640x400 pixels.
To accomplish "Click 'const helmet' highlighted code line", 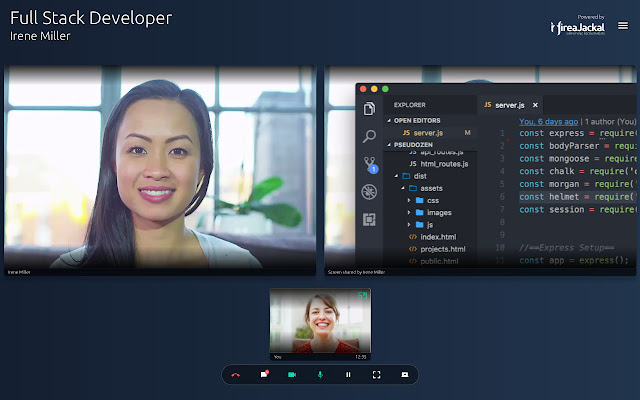I will tap(577, 197).
